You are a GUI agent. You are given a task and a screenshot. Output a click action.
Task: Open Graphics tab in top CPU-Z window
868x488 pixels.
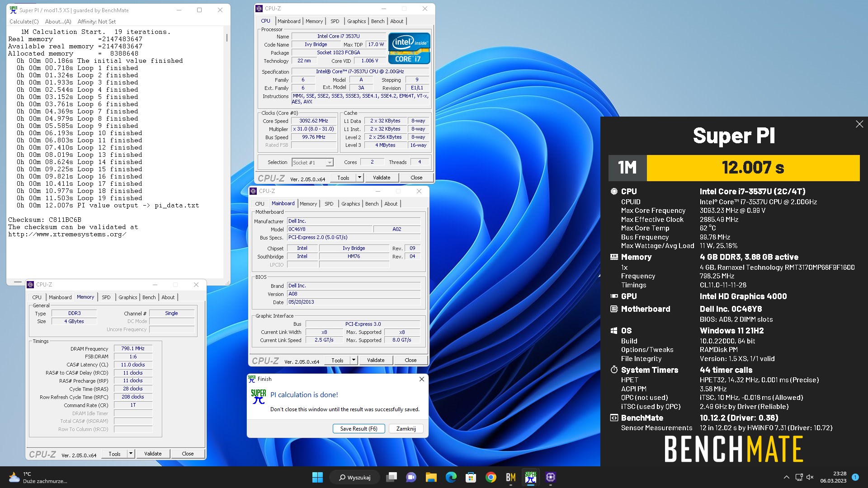coord(356,21)
